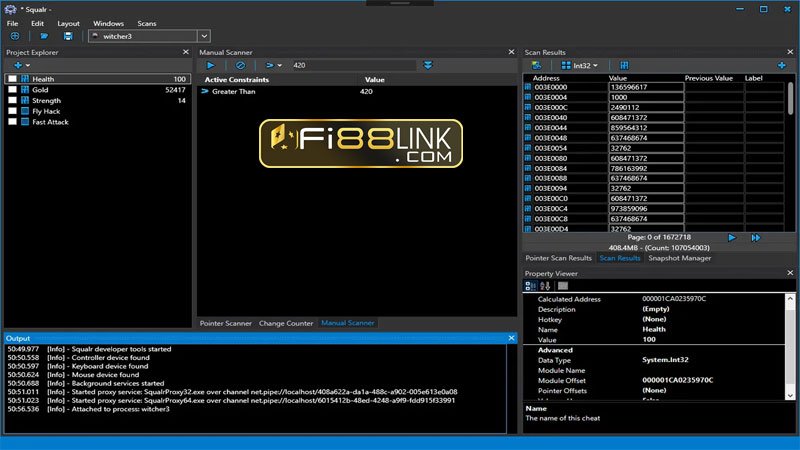Screen dimensions: 800x450
Task: Click the greater-than constraint icon in scanner toolbar
Action: coord(269,65)
